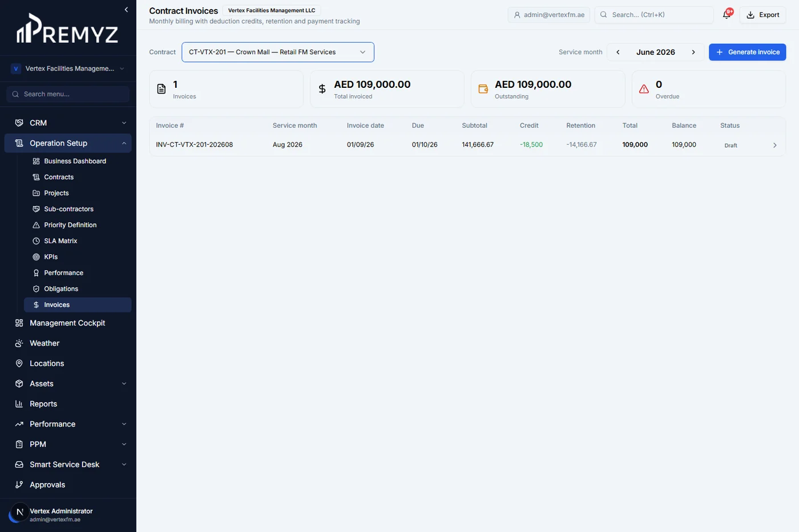Click the Outstanding wallet icon
This screenshot has height=532, width=799.
point(483,89)
